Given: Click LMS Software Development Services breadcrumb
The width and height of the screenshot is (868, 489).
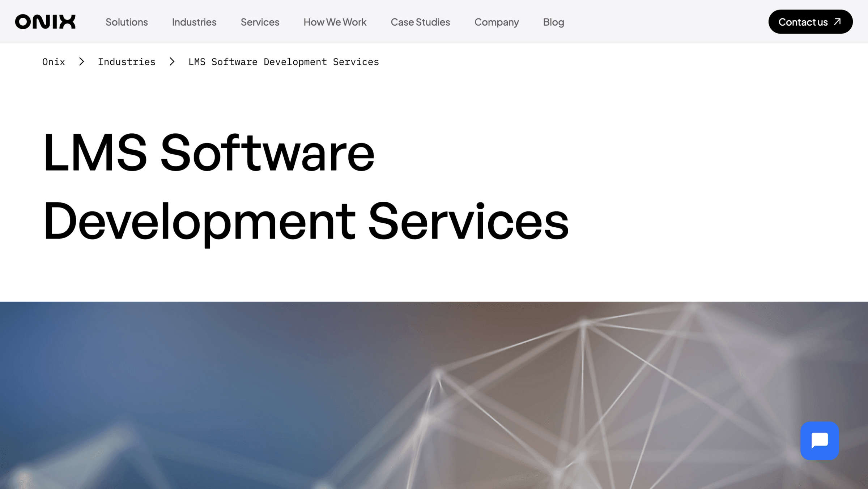Looking at the screenshot, I should pos(284,62).
